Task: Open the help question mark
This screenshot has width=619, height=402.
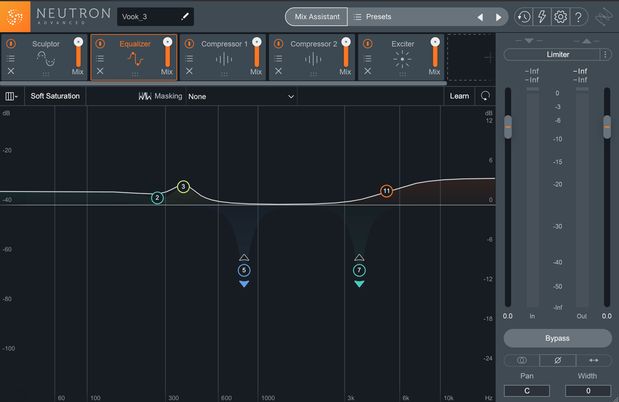Action: click(578, 17)
